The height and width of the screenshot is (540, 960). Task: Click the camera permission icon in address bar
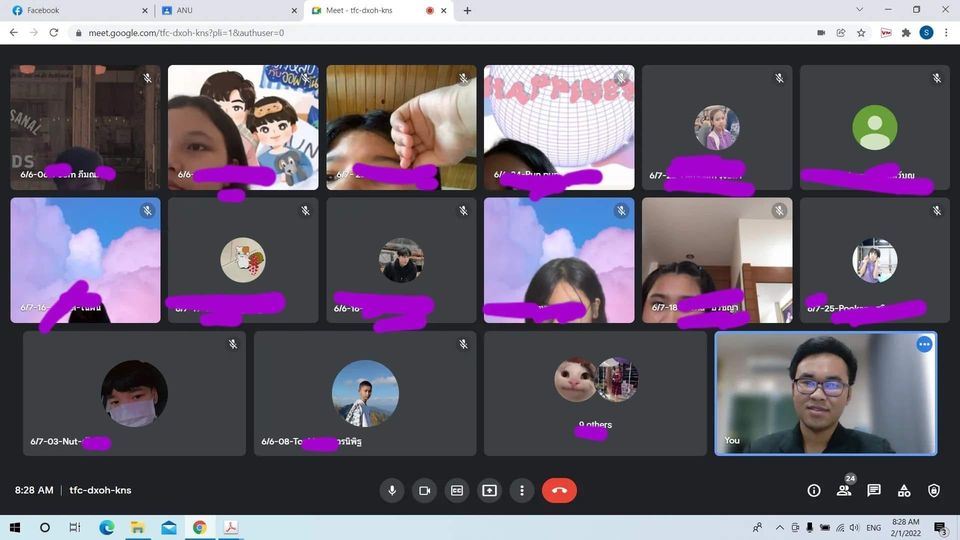pos(821,32)
